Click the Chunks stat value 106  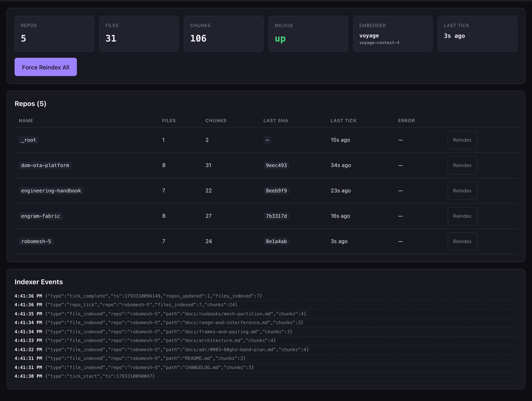pos(198,38)
